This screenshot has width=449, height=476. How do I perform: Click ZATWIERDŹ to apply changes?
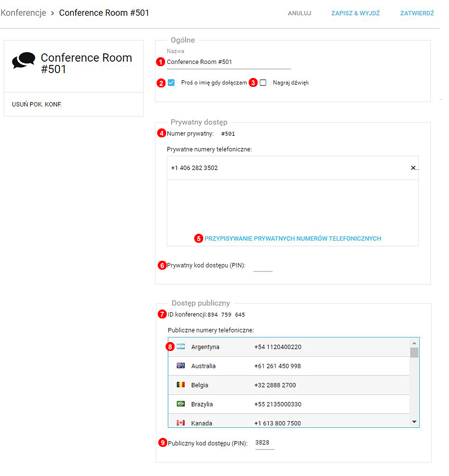pos(416,13)
